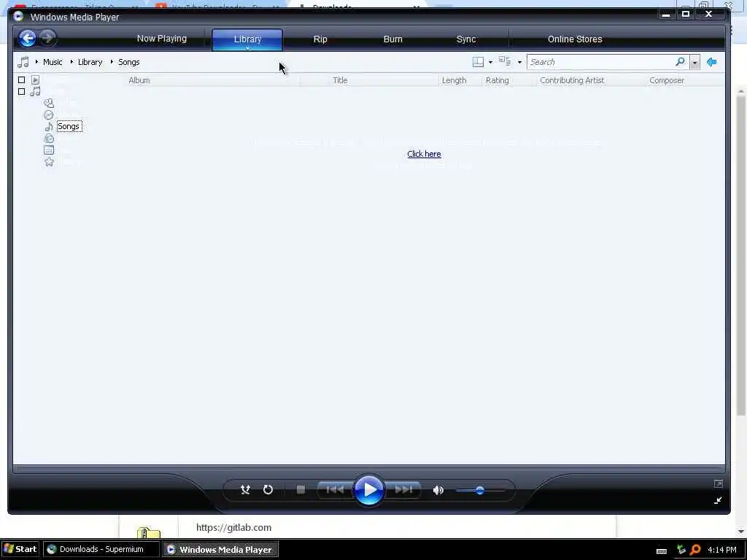Viewport: 747px width, 560px height.
Task: Click the double music note Library icon
Action: click(35, 91)
